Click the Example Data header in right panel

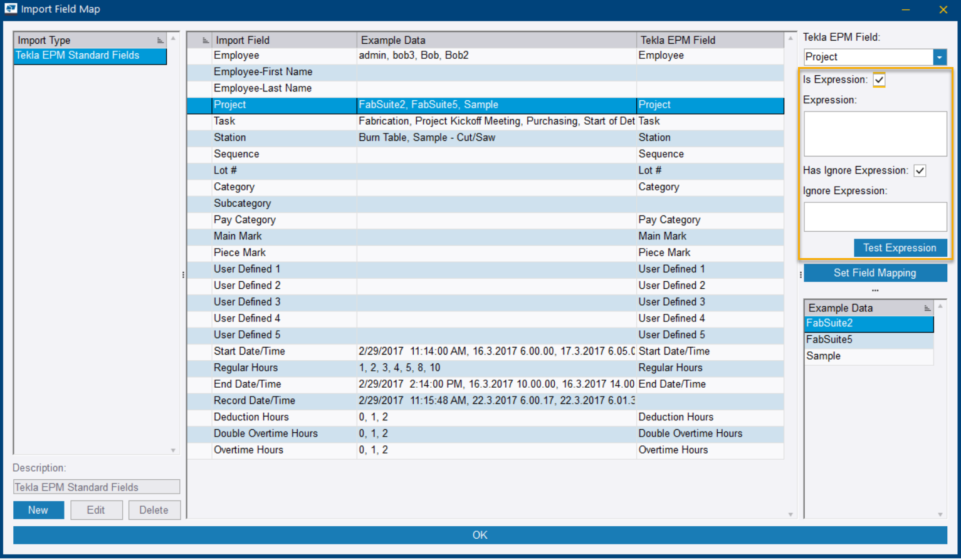[x=869, y=308]
